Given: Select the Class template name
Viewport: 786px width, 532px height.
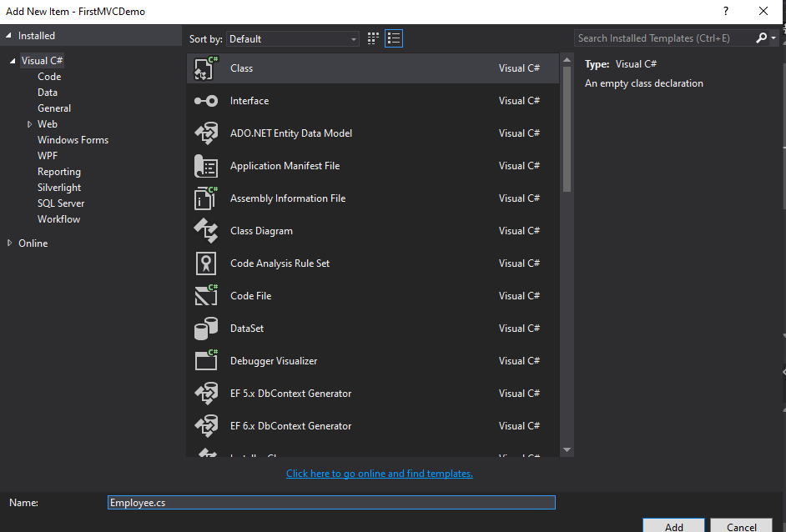Looking at the screenshot, I should click(242, 68).
